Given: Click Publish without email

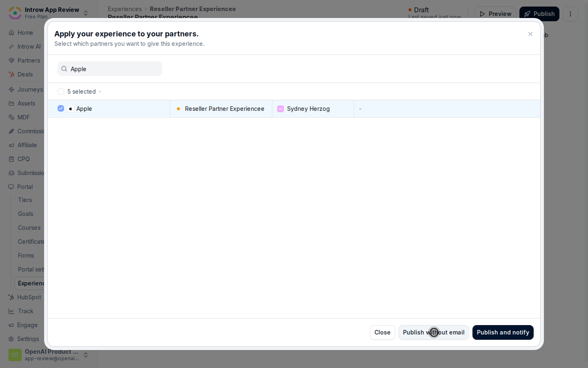Looking at the screenshot, I should (434, 332).
